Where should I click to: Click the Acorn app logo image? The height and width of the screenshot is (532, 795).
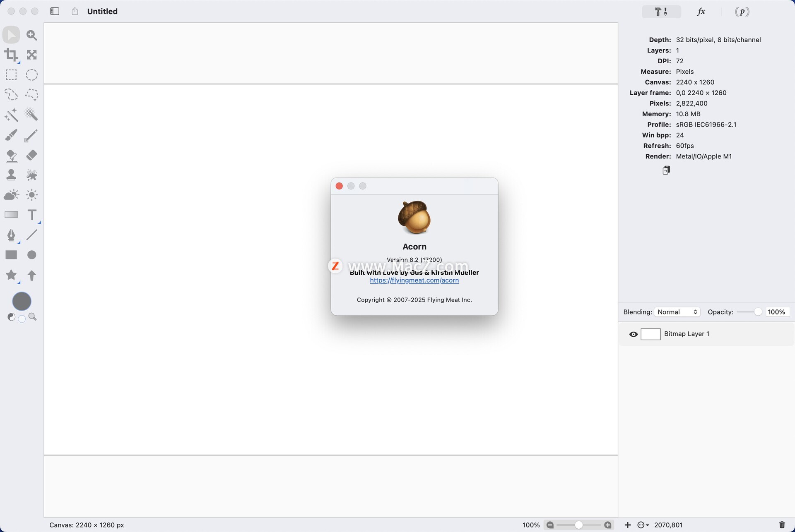pyautogui.click(x=414, y=217)
